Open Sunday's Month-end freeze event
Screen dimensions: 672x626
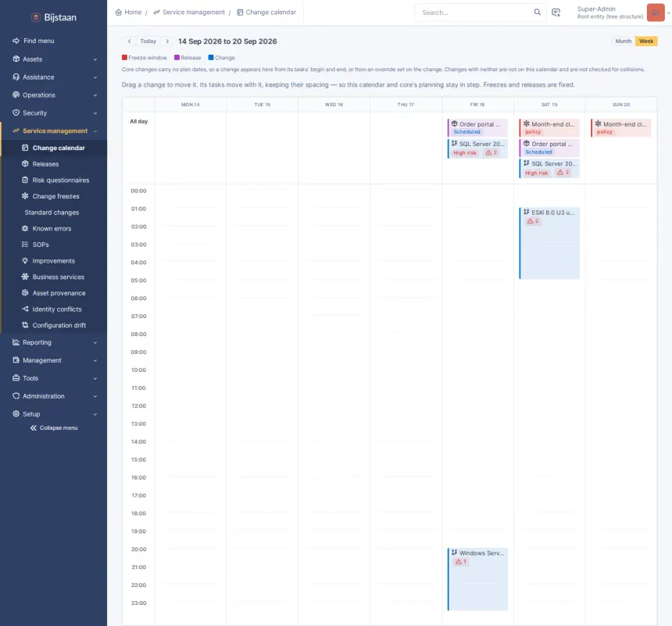click(621, 127)
